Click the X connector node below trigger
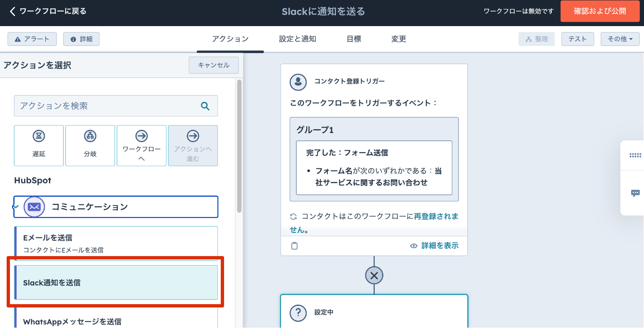 click(x=374, y=276)
